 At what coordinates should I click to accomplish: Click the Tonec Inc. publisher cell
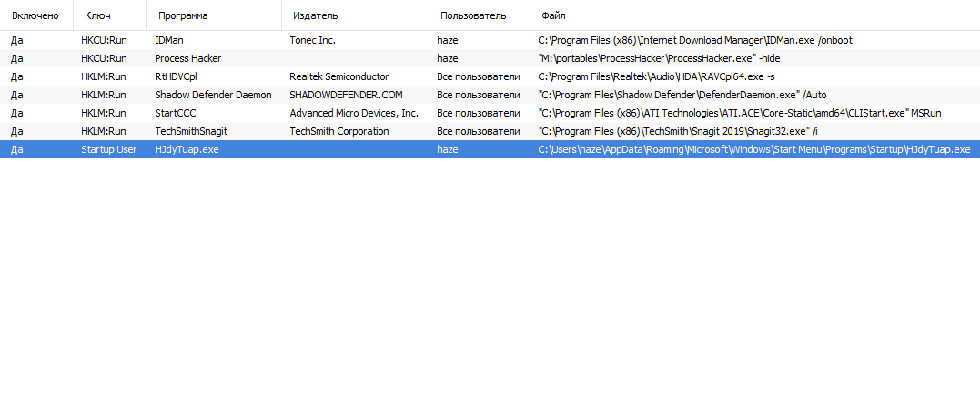(312, 40)
